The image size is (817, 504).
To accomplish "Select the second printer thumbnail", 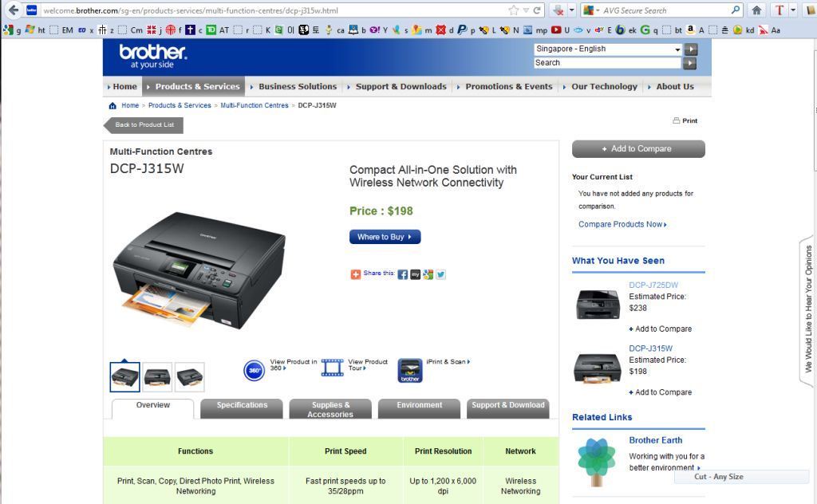I will click(x=157, y=377).
